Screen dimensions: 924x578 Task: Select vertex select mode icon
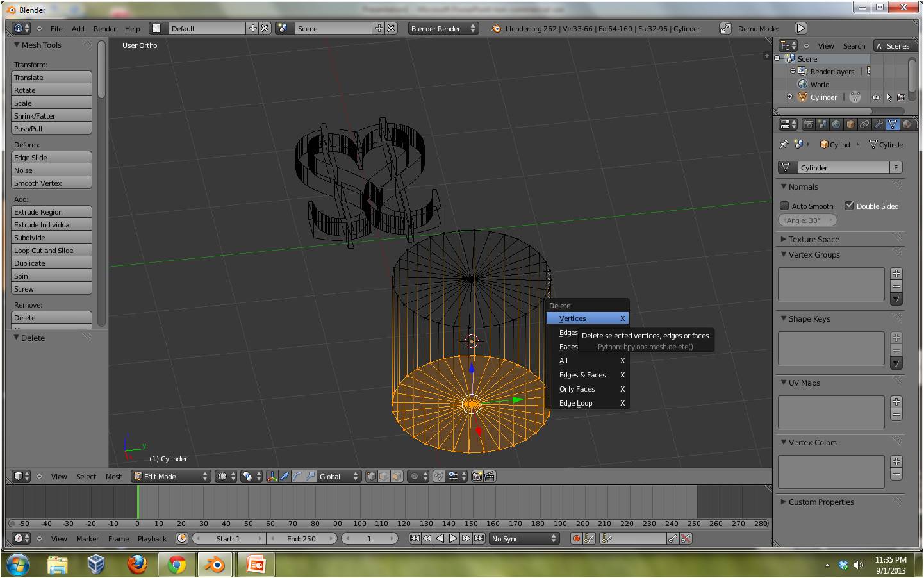pyautogui.click(x=372, y=476)
